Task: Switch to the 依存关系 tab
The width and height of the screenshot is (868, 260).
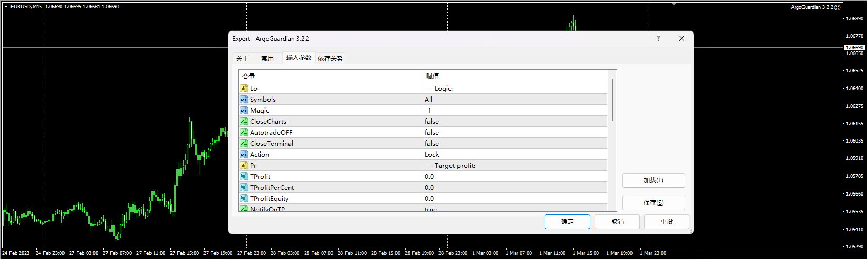Action: pos(330,58)
